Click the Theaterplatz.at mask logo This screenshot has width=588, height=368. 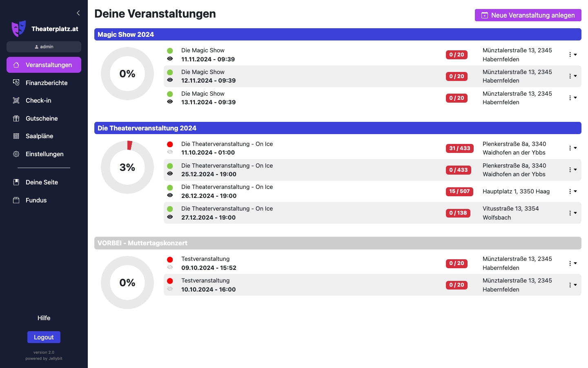[19, 29]
